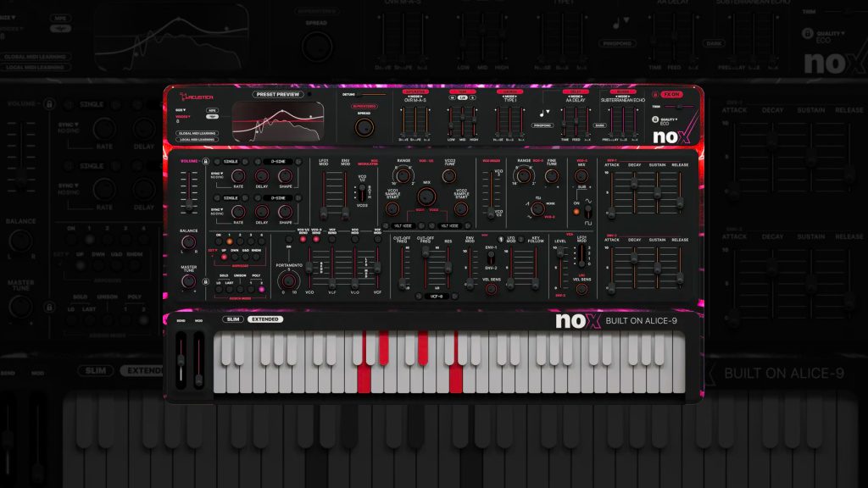Activate PINGPONG on the AA Delay
868x488 pixels.
542,125
